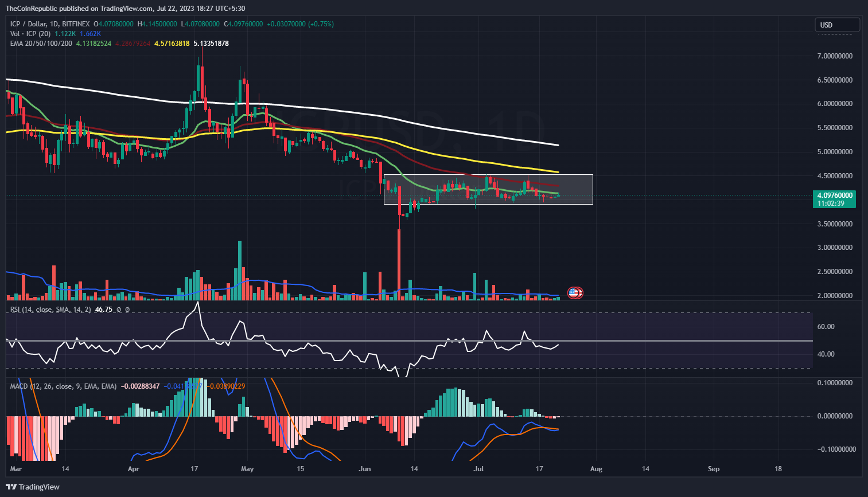Viewport: 868px width, 497px height.
Task: Click the yellow EMA 100 value 4.57163818
Action: pos(172,44)
